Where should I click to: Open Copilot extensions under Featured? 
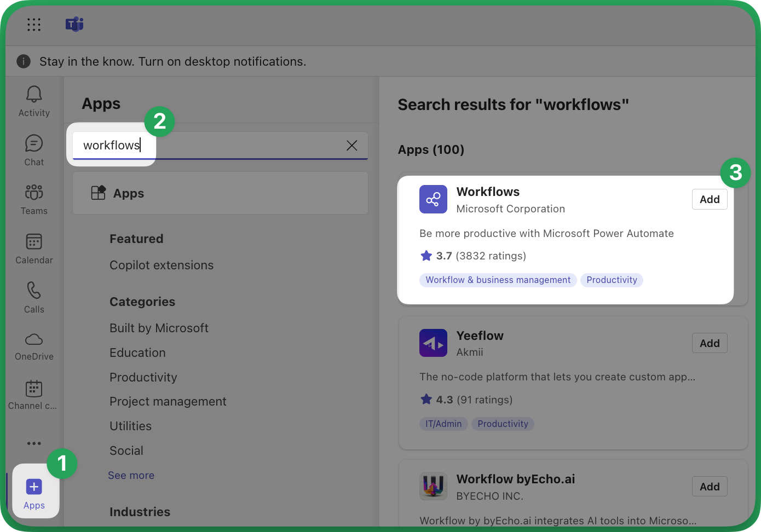[x=162, y=265]
